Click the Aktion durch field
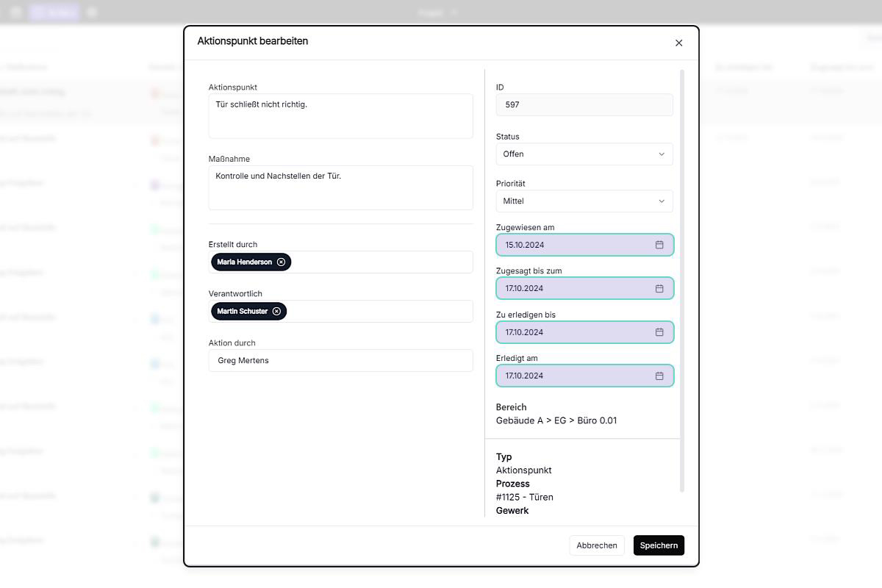 point(340,361)
